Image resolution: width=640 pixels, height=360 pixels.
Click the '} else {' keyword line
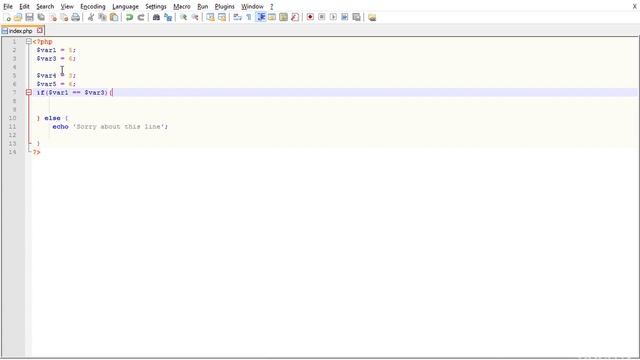point(52,118)
